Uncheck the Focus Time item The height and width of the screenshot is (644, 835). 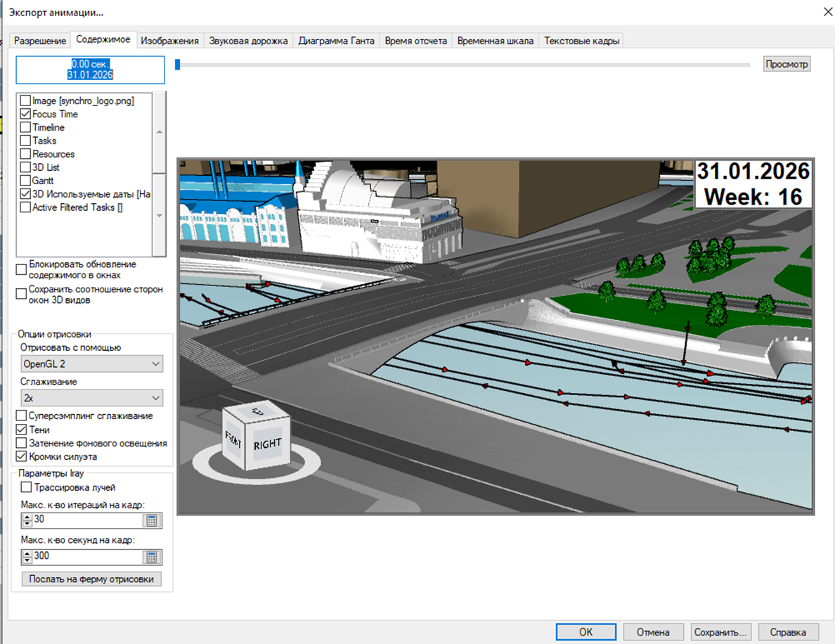point(25,114)
